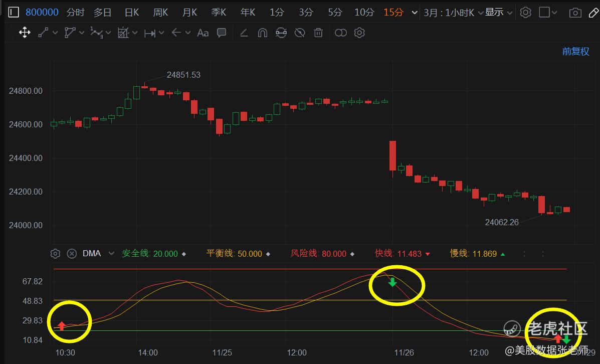Expand the layout square dropdown arrow
Viewport: 600px width, 364px height.
(554, 13)
